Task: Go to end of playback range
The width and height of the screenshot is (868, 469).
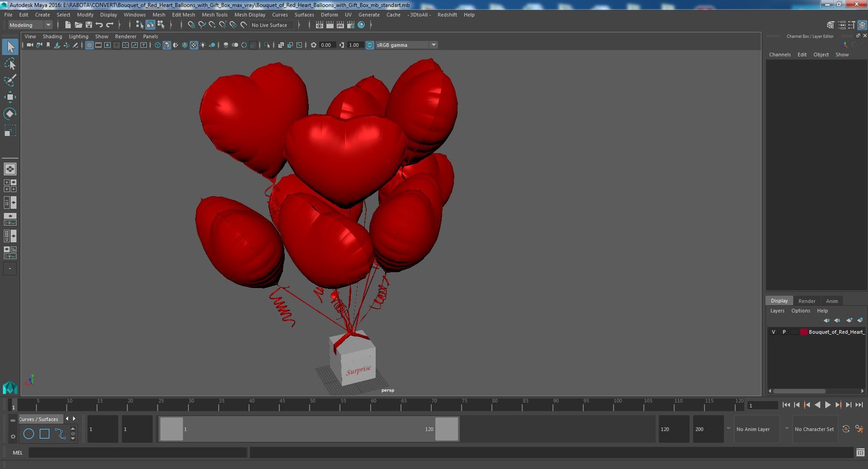Action: (859, 405)
